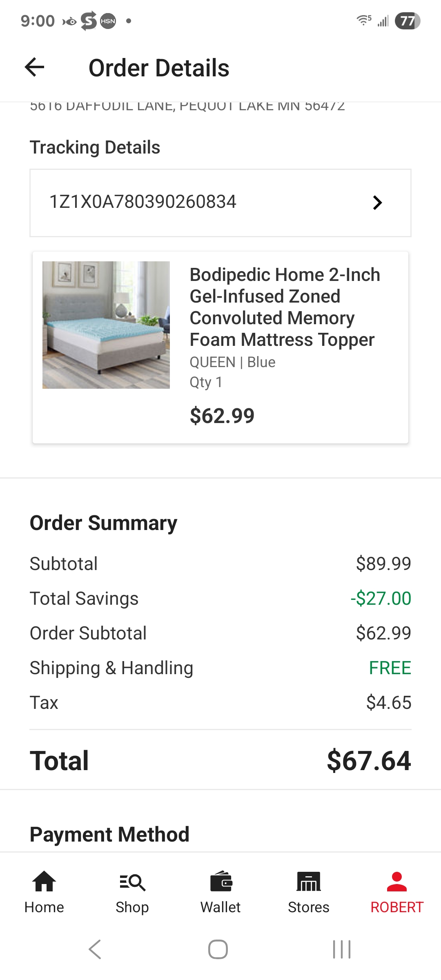The width and height of the screenshot is (441, 980).
Task: Tap the Android back navigation button
Action: tap(95, 949)
